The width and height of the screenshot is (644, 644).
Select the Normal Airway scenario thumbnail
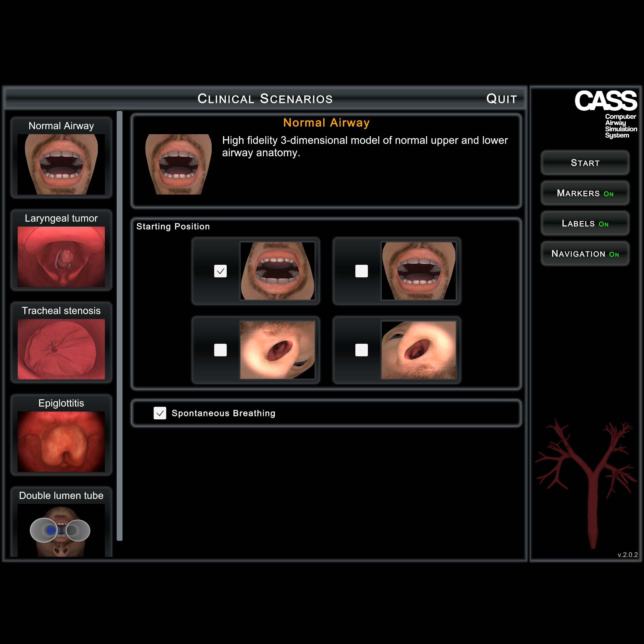tap(61, 164)
